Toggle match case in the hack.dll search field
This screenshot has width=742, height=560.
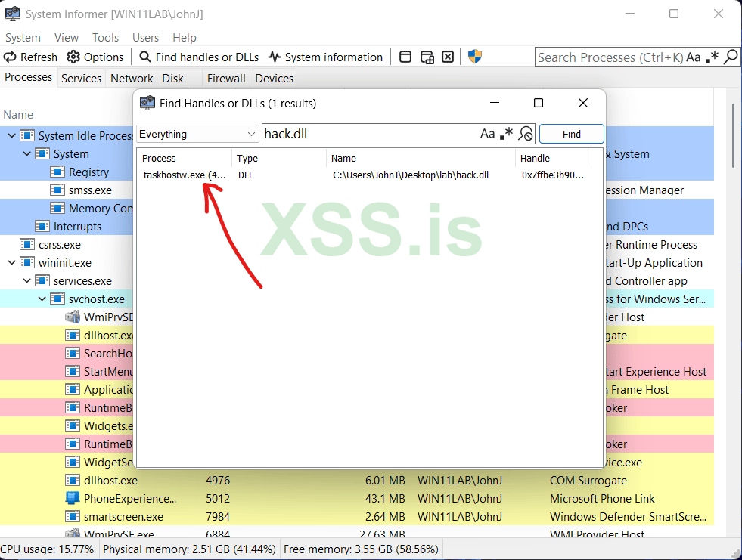(487, 133)
